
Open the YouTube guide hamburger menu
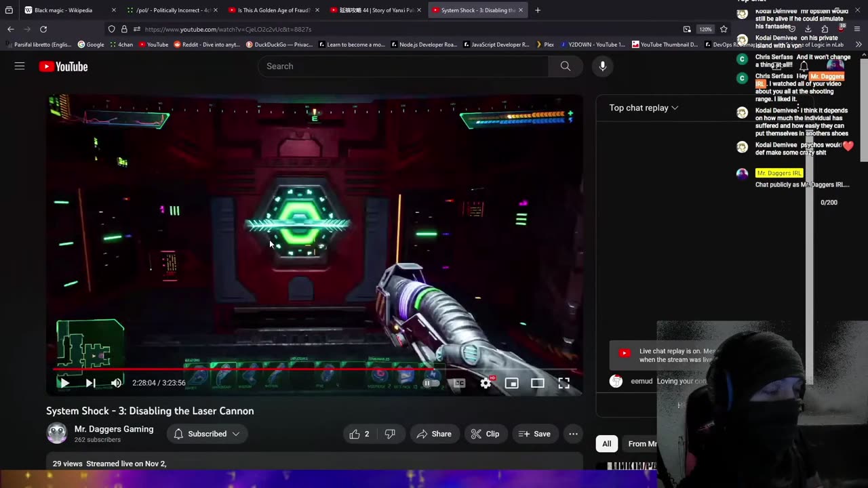[x=20, y=66]
